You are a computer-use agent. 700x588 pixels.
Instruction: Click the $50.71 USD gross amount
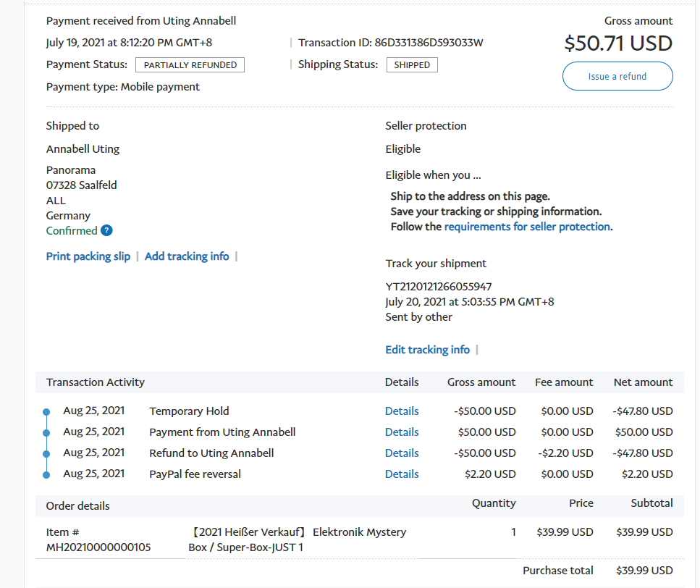point(618,43)
